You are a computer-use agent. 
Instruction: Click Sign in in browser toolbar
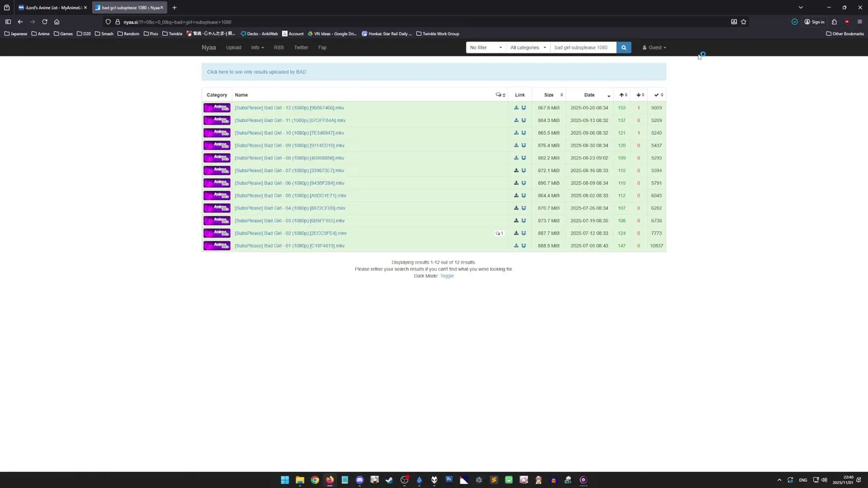point(814,22)
